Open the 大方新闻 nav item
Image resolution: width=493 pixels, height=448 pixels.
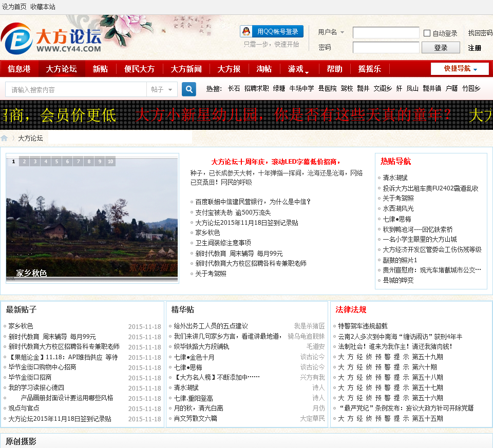point(186,69)
